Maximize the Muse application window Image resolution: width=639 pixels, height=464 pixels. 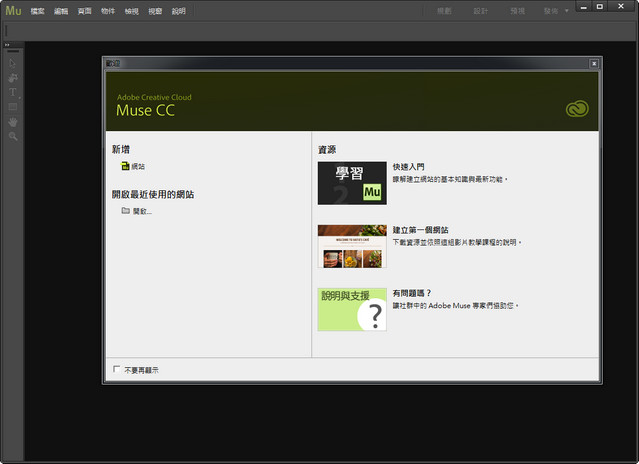click(599, 7)
